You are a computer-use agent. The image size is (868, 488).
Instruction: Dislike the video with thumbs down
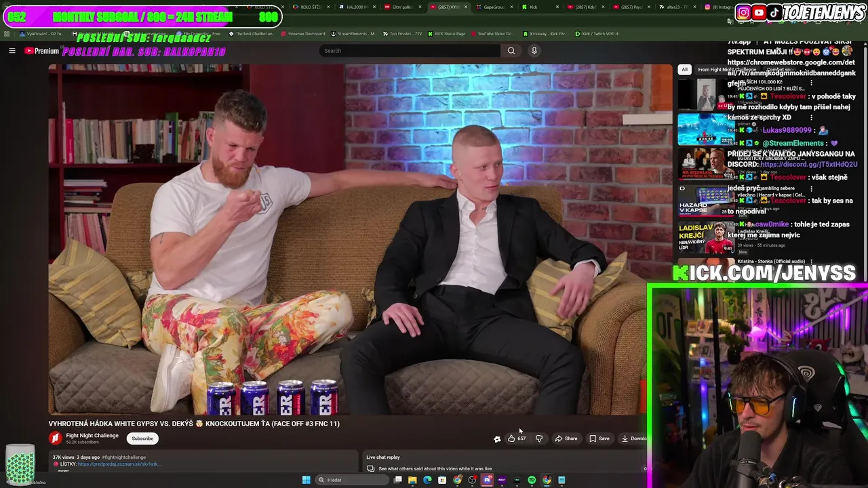coord(539,439)
